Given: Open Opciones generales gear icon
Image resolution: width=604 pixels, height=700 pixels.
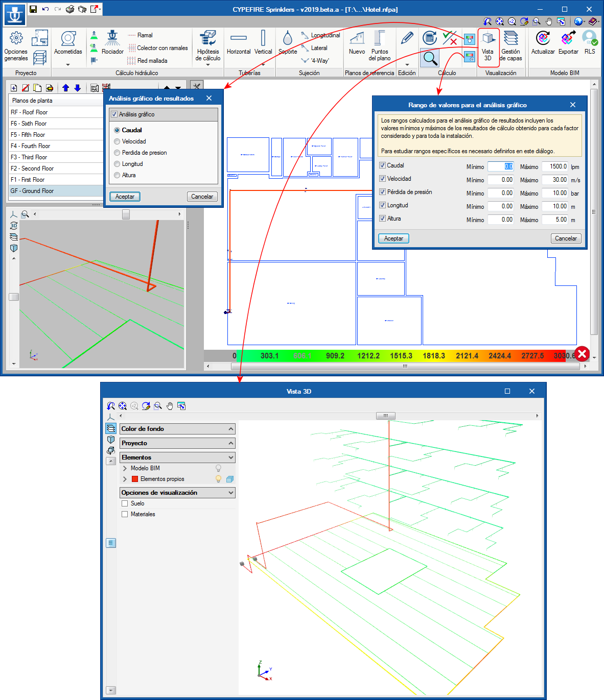Looking at the screenshot, I should (x=16, y=38).
